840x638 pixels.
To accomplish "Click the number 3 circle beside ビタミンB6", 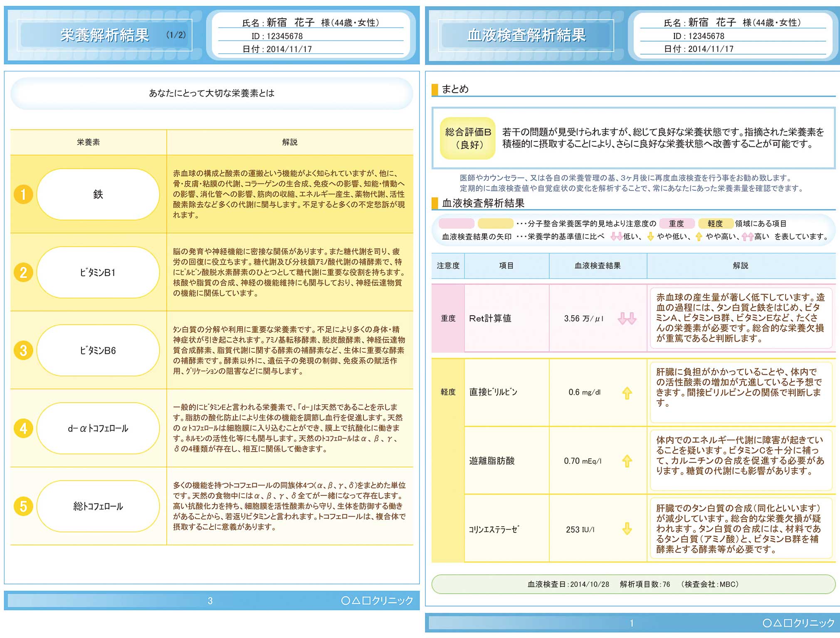I will point(24,350).
